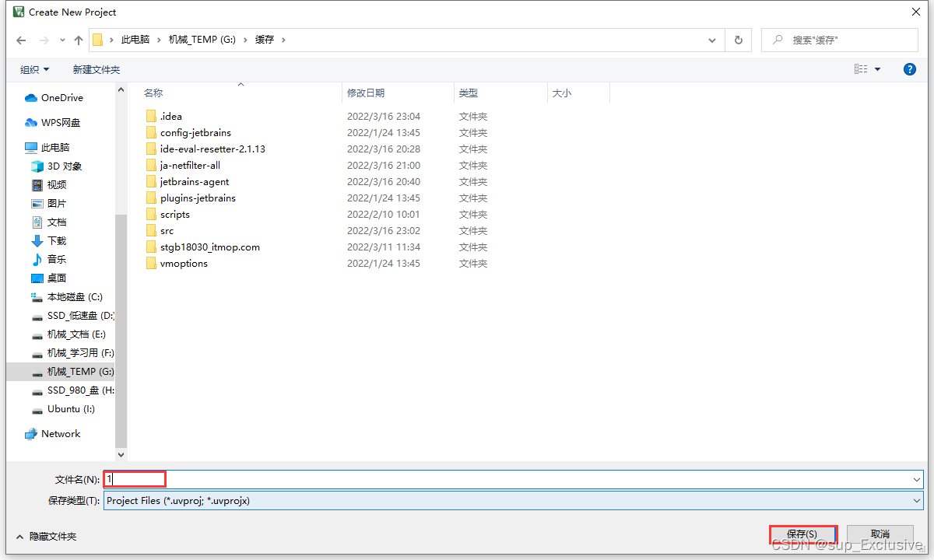This screenshot has width=934, height=560.
Task: Open the view options dropdown arrow
Action: pos(878,69)
